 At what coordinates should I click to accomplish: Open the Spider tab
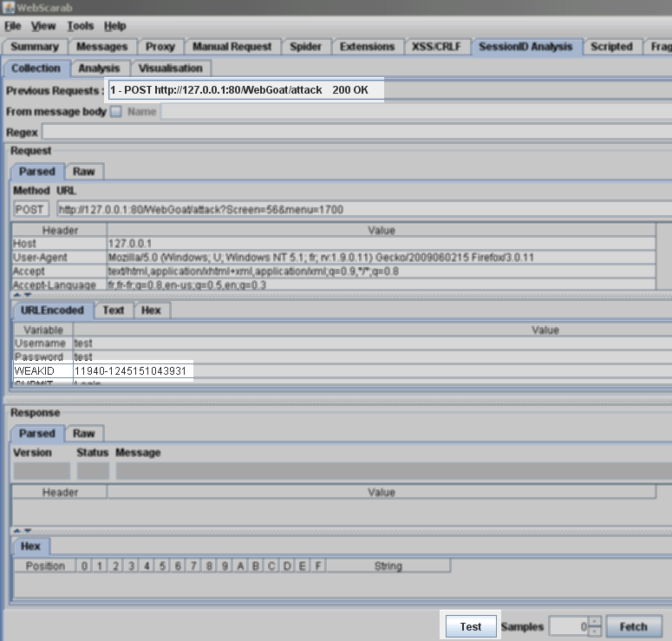(x=303, y=47)
